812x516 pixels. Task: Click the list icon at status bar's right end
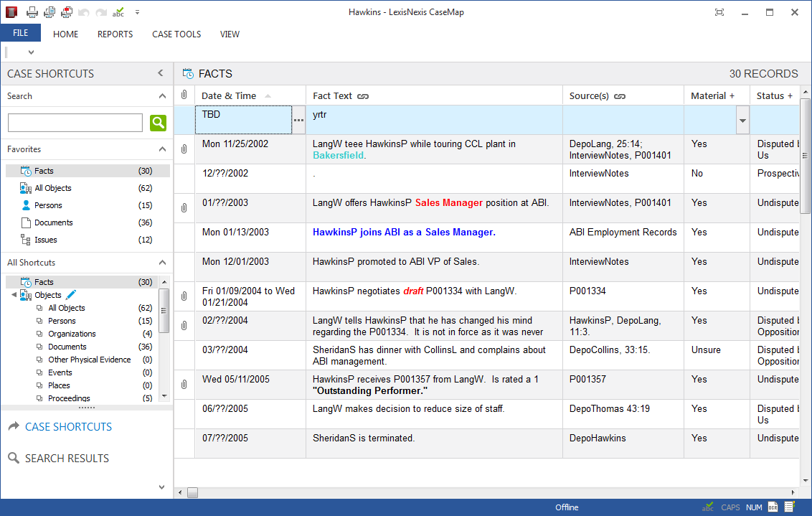pyautogui.click(x=790, y=507)
